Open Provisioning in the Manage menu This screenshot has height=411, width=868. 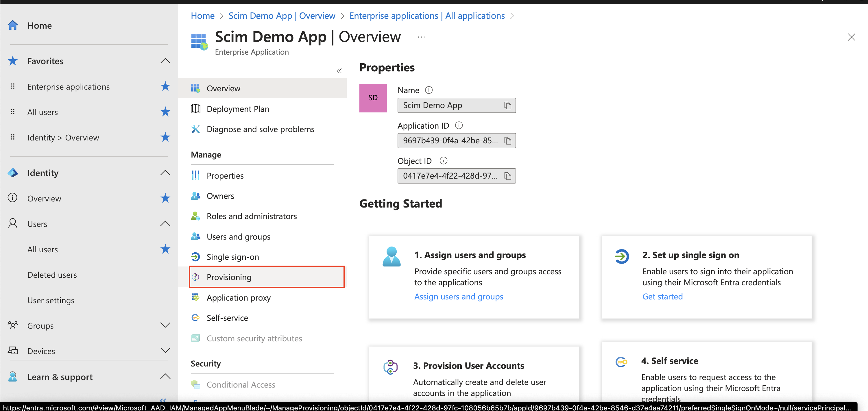point(229,277)
